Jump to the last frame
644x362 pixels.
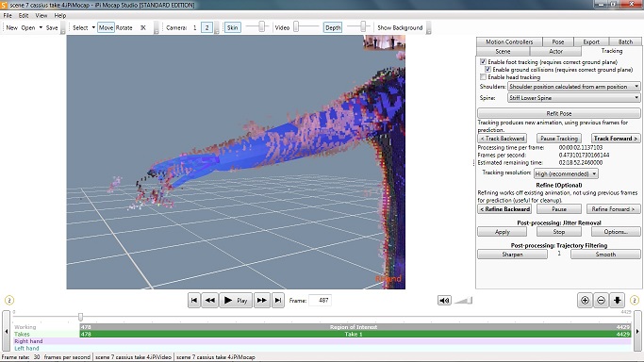coord(278,301)
